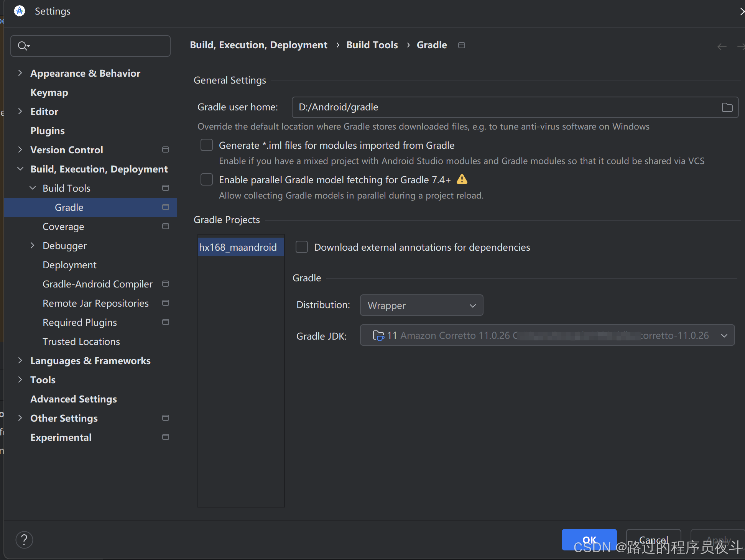Click the project icon on Gradle-Android Compiler row
The image size is (745, 560).
pyautogui.click(x=166, y=284)
